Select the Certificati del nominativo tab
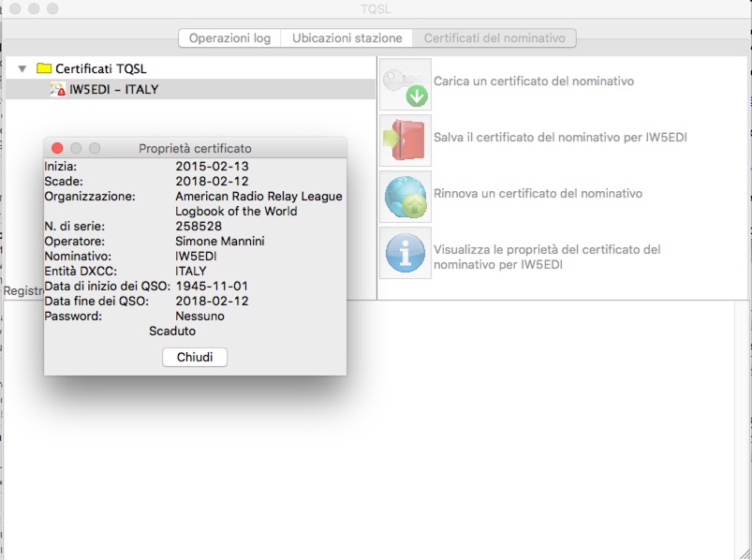 coord(494,38)
